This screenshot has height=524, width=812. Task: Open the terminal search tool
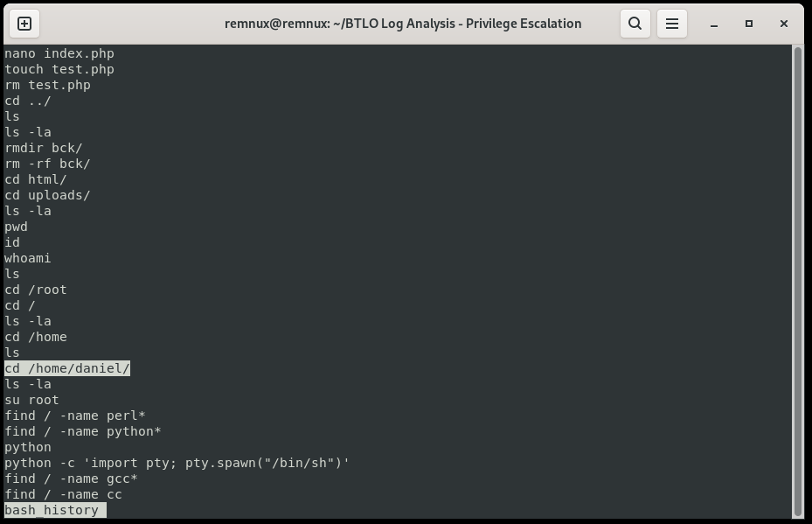(635, 24)
